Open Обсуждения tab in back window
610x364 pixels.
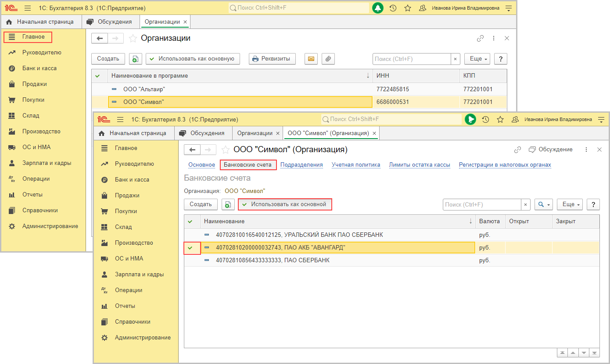coord(110,21)
